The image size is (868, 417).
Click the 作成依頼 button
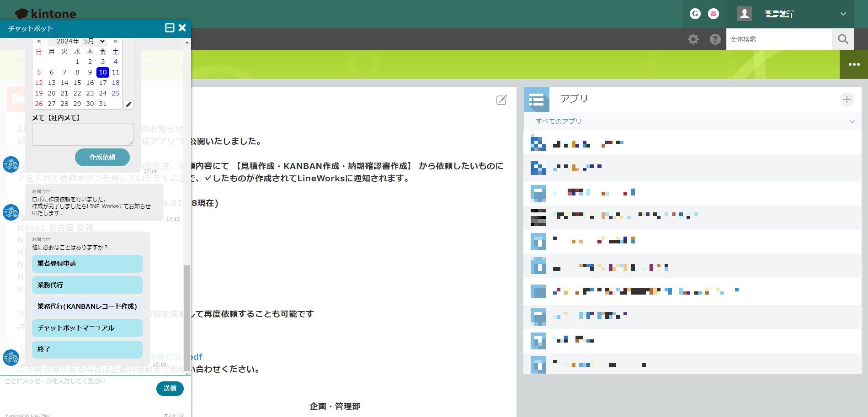tap(102, 157)
